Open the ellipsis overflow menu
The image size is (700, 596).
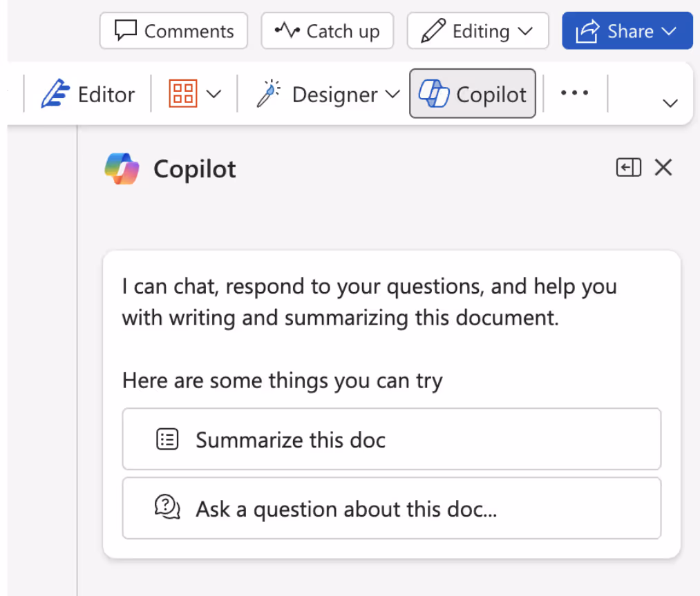[x=574, y=92]
